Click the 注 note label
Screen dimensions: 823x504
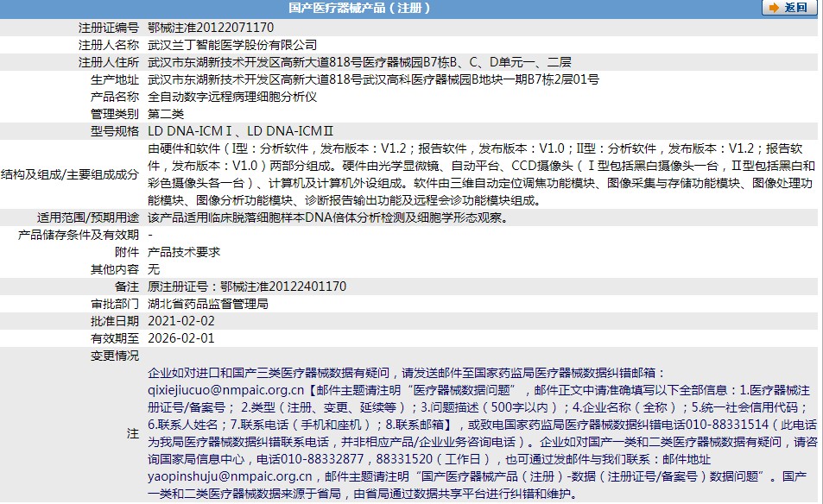(133, 433)
